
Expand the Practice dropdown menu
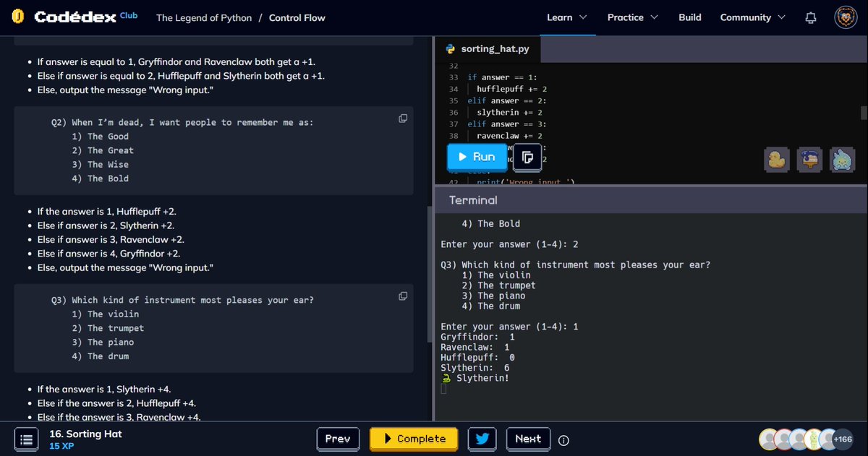click(632, 17)
